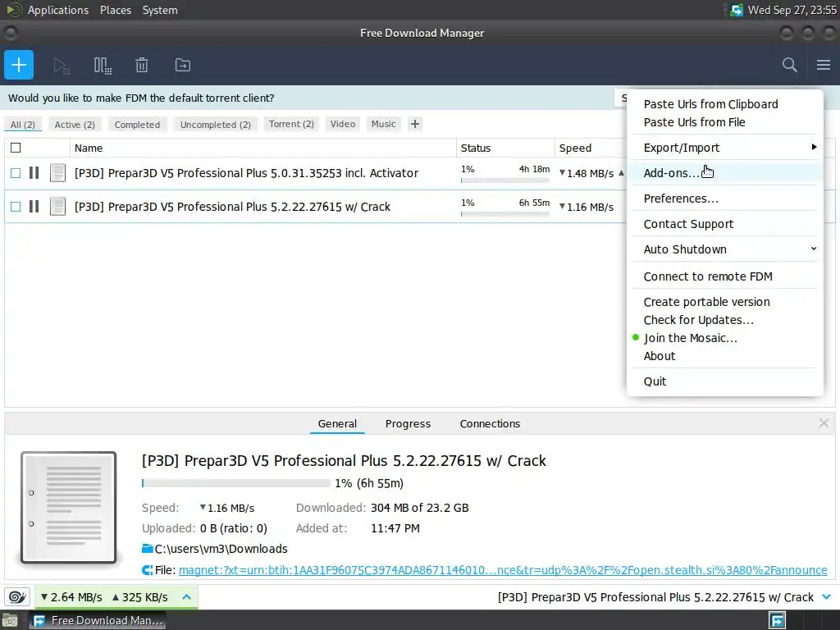This screenshot has height=630, width=840.
Task: Open the magnet link in details
Action: [503, 570]
